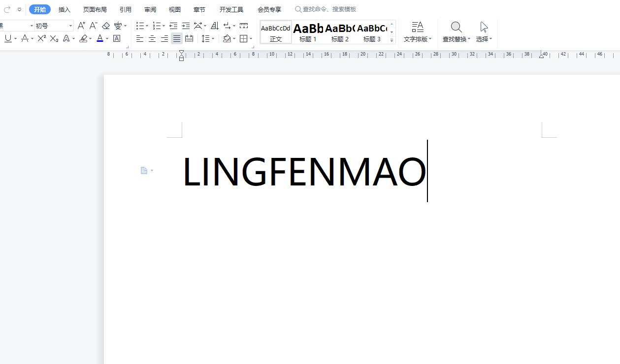
Task: Apply the 标题 1 style
Action: (308, 32)
